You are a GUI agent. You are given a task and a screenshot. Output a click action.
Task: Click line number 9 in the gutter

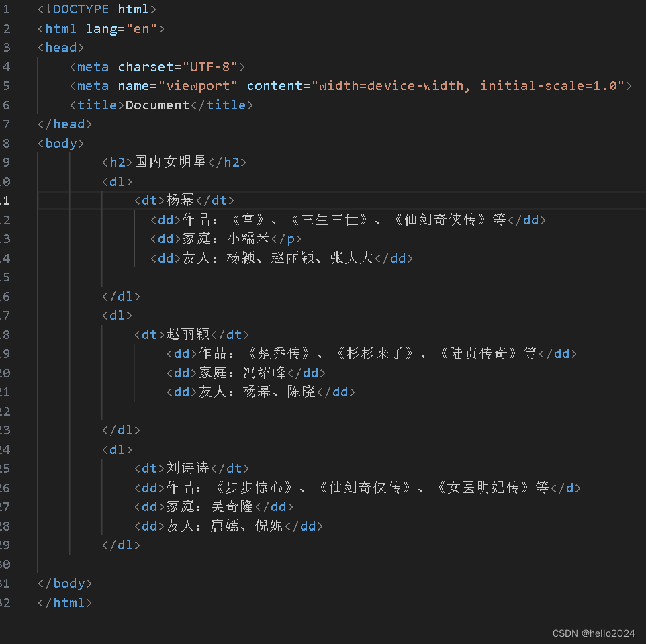coord(6,163)
